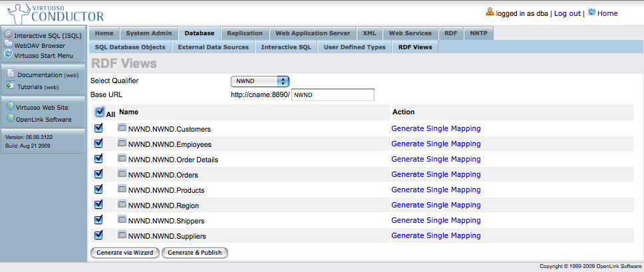
Task: Click the Base URL text field
Action: click(x=333, y=94)
